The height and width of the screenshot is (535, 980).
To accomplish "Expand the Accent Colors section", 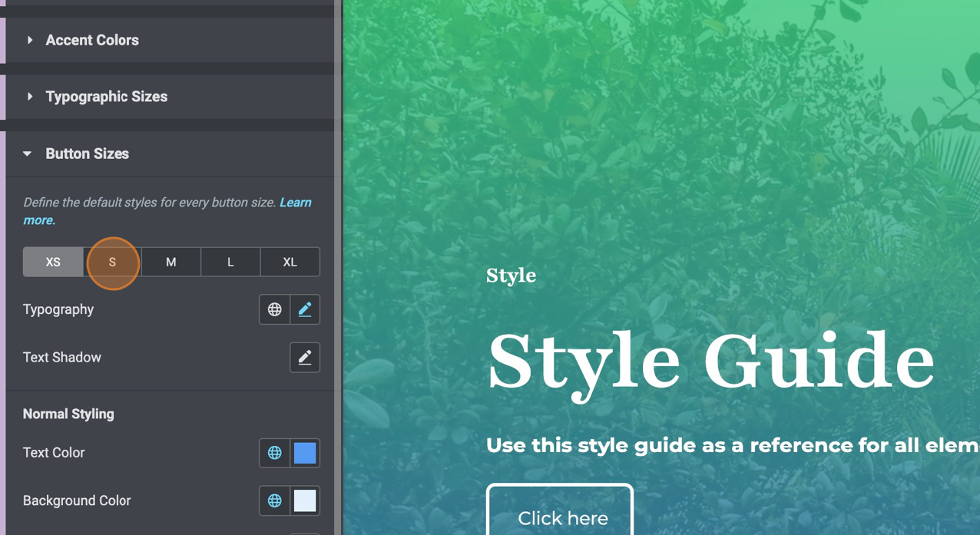I will coord(169,40).
